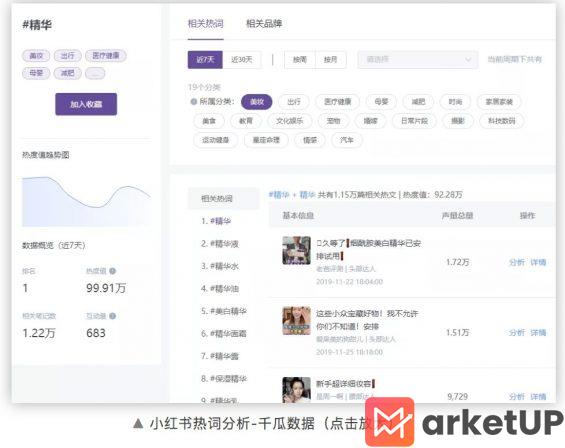Select 医疗健康 in the 所属分类 filter
Viewport: 565px width, 448px height.
(x=338, y=102)
